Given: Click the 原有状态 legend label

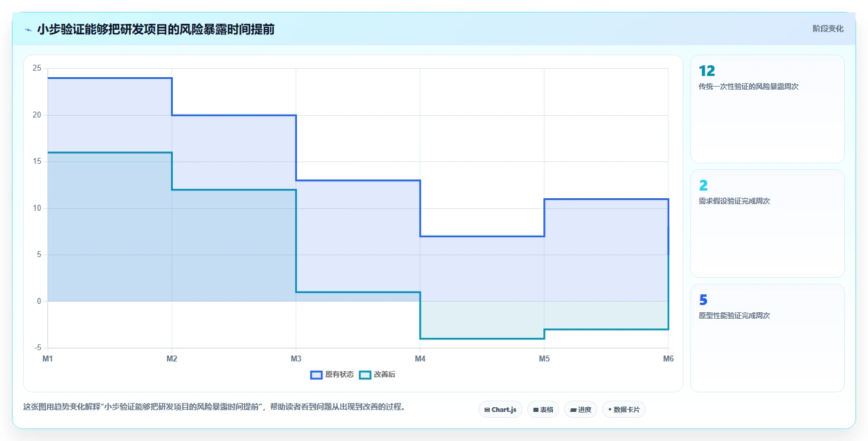Looking at the screenshot, I should [340, 375].
